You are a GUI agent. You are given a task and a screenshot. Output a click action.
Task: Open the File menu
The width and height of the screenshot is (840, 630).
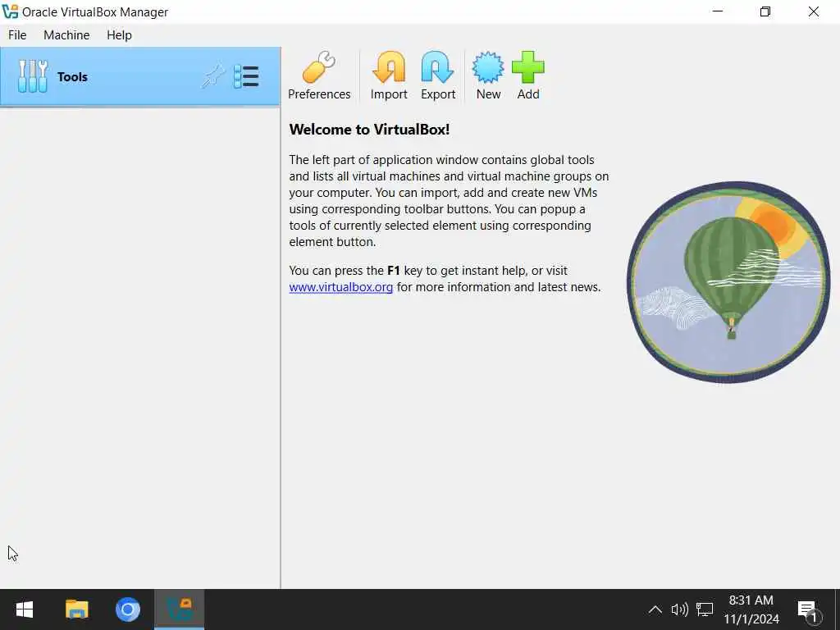17,34
